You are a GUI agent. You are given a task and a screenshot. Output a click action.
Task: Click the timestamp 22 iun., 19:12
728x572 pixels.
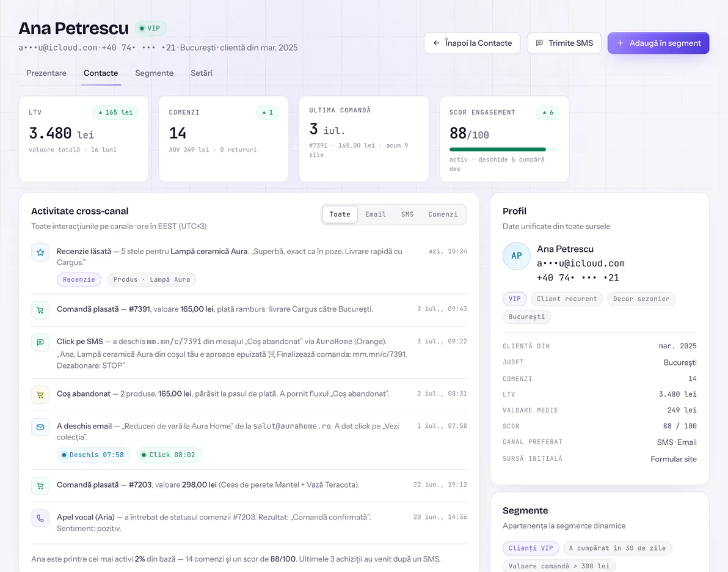[x=440, y=485]
